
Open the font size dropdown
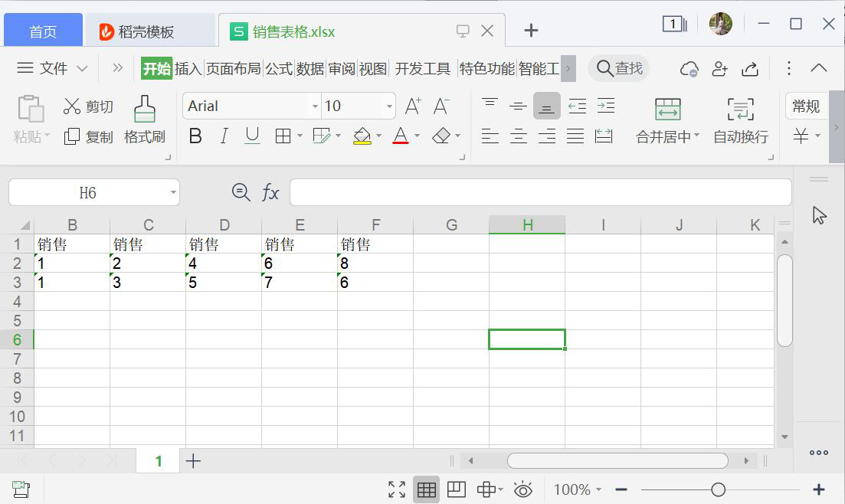click(x=389, y=106)
